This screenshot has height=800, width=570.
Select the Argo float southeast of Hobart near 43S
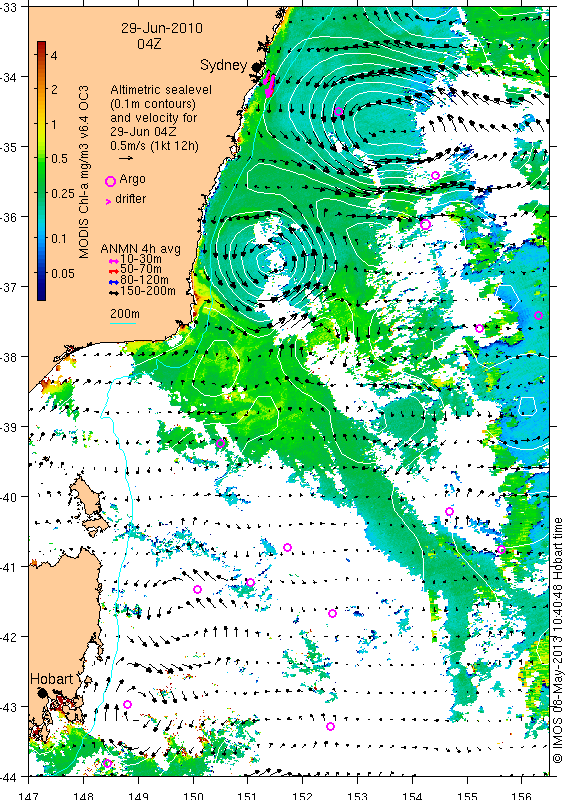[x=128, y=705]
